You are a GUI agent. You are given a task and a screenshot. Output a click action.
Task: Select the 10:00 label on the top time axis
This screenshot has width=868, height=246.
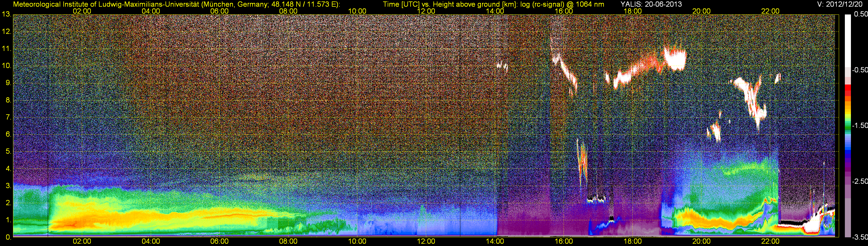click(357, 11)
